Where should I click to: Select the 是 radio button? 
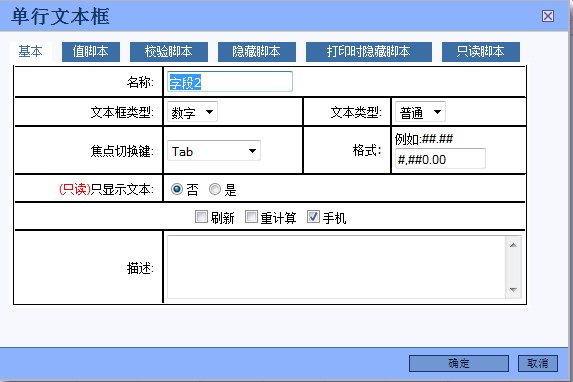click(215, 189)
